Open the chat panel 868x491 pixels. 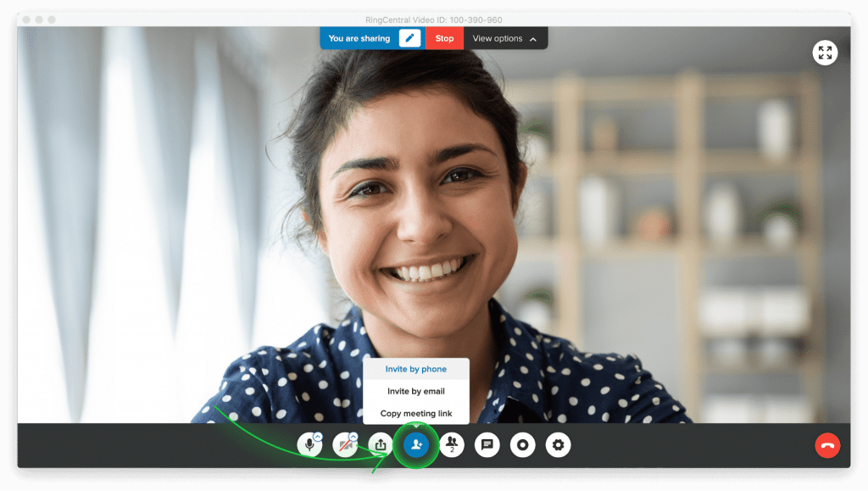click(x=487, y=444)
